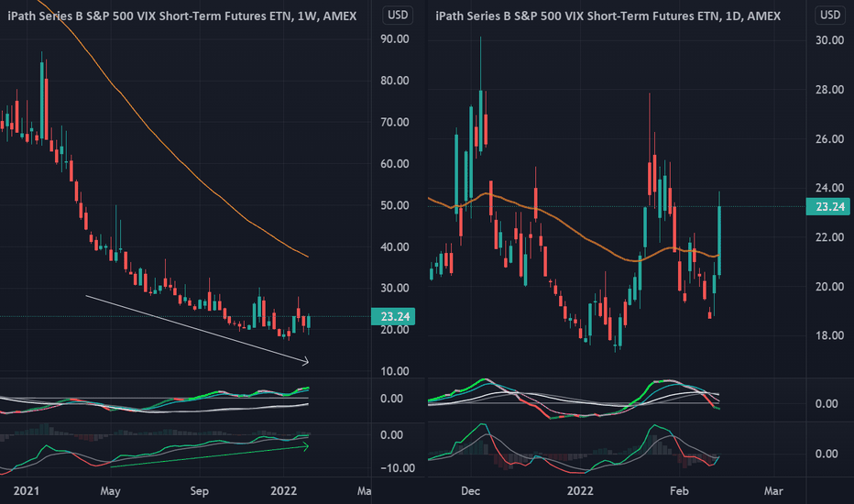Viewport: 854px width, 504px height.
Task: Click the 28.00 label on daily price axis
Action: 829,90
